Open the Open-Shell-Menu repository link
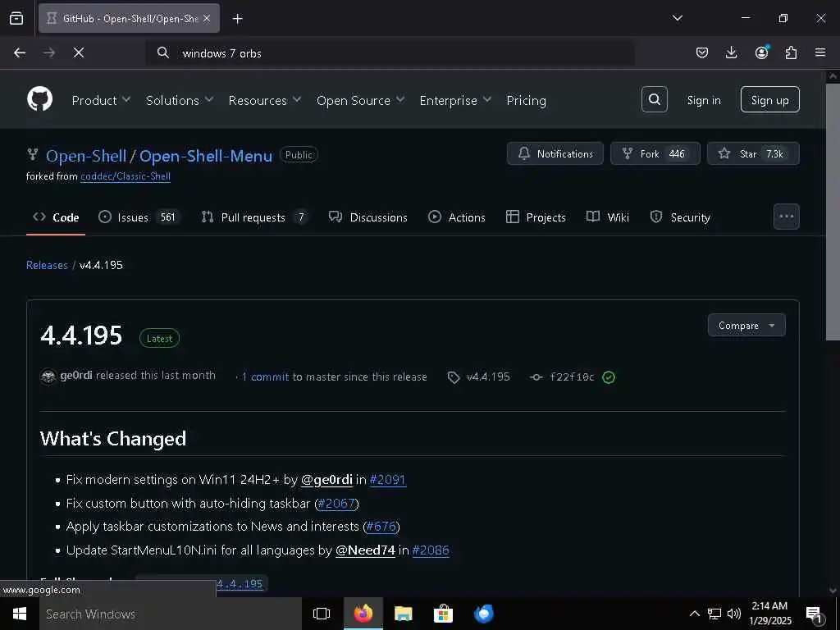Screen dimensions: 840x630 [x=206, y=156]
